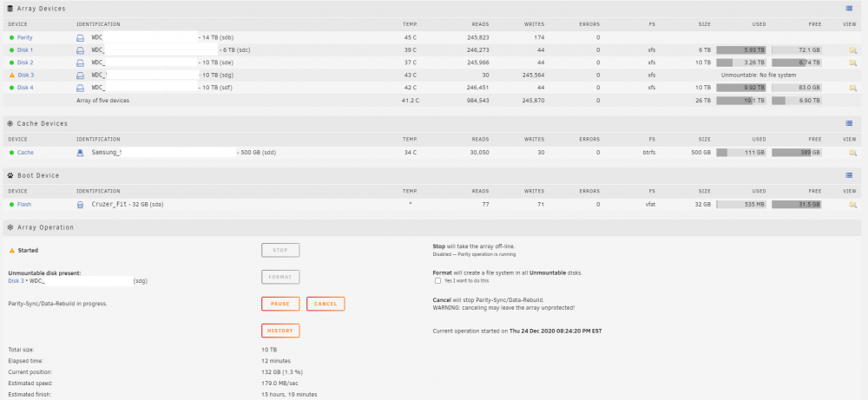Click array total used bar 19.1 TB
Viewport: 868px width, 400px height.
[741, 101]
